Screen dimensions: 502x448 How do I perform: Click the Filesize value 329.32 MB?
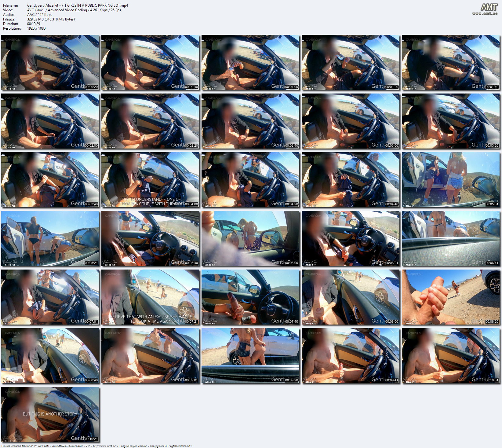coord(51,19)
